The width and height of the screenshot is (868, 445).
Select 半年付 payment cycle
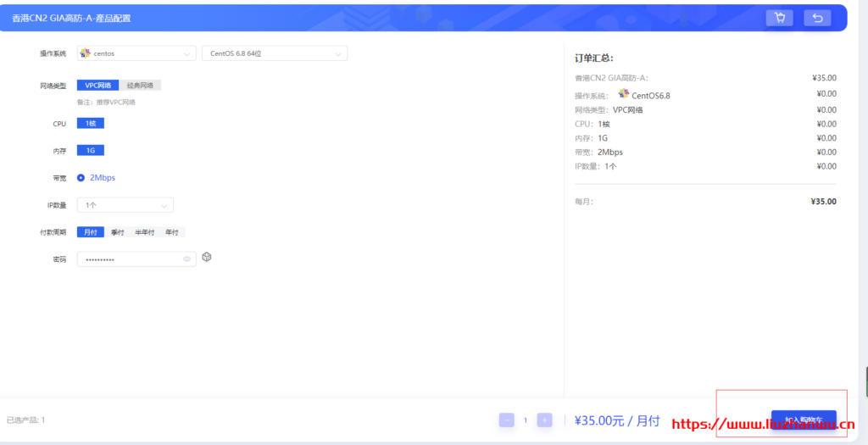coord(145,232)
